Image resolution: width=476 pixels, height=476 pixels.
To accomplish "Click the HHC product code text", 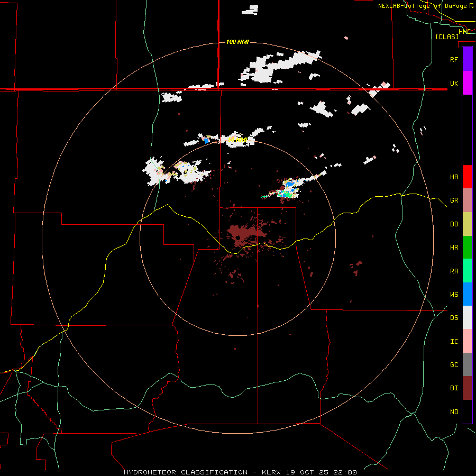I will pos(464,32).
